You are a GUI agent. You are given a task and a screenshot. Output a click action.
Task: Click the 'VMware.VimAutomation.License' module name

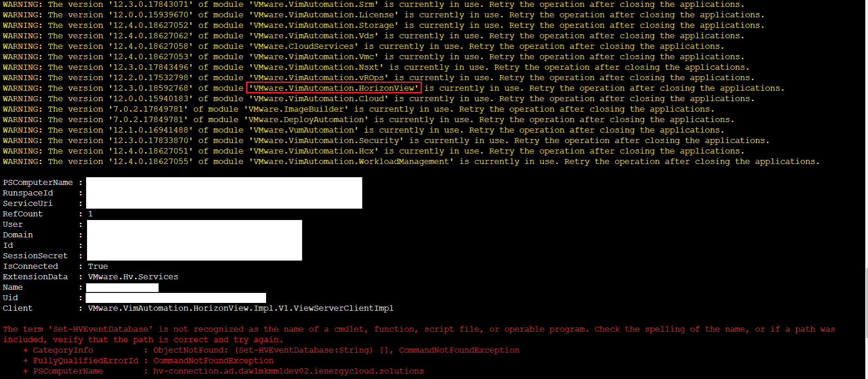coord(324,15)
